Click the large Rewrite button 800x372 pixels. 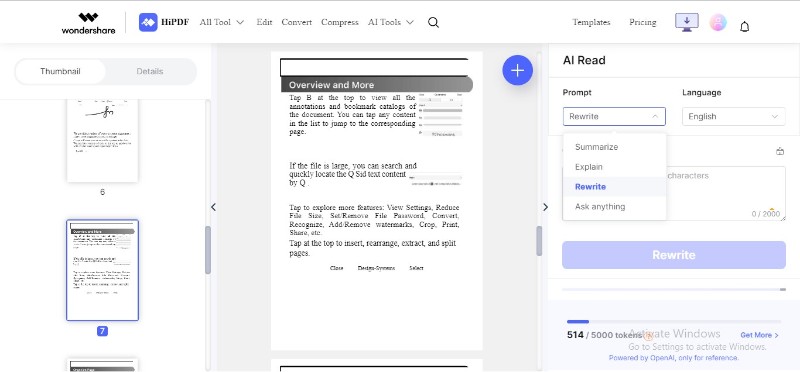tap(674, 255)
